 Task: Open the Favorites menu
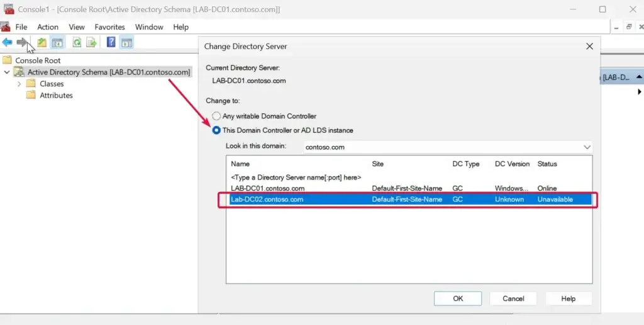pos(109,27)
